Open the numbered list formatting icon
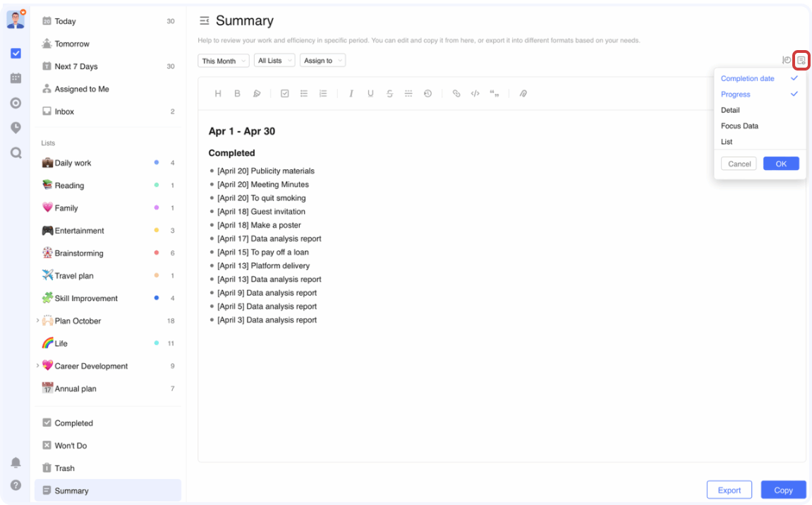 click(323, 93)
